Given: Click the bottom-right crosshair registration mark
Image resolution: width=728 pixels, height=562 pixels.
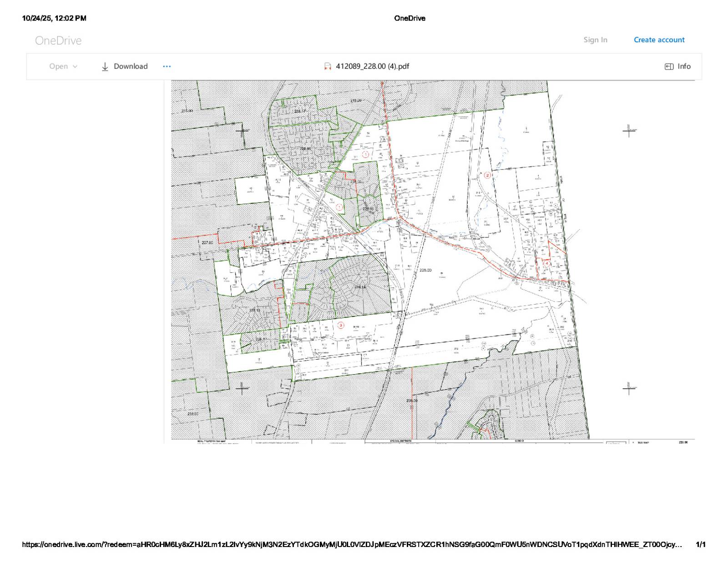Looking at the screenshot, I should pos(629,388).
